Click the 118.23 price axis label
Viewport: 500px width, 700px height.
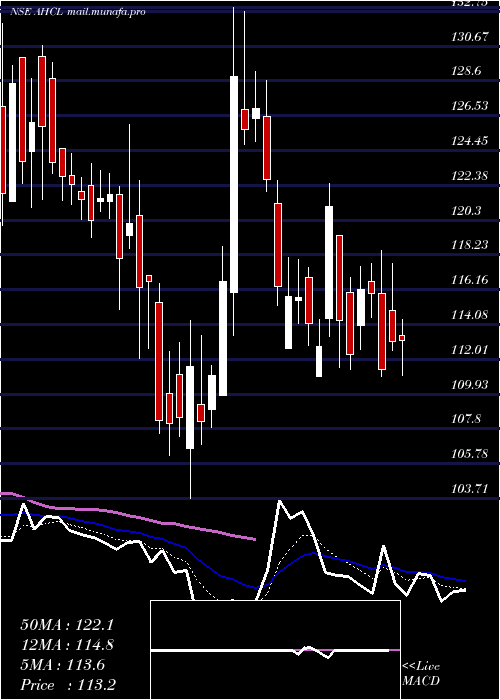click(x=470, y=245)
